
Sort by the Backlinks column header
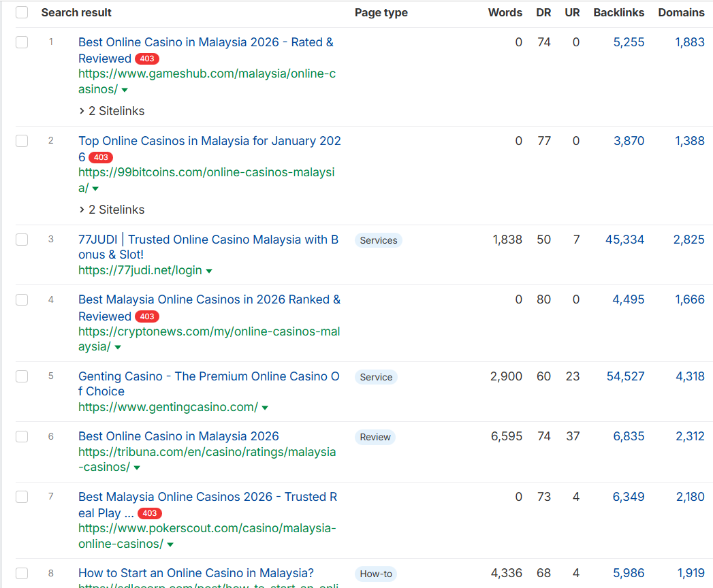click(618, 13)
